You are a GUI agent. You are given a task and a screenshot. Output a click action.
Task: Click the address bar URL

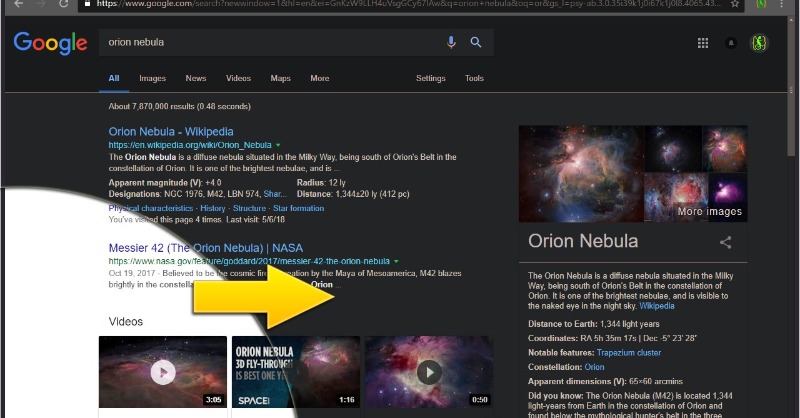pyautogui.click(x=408, y=4)
